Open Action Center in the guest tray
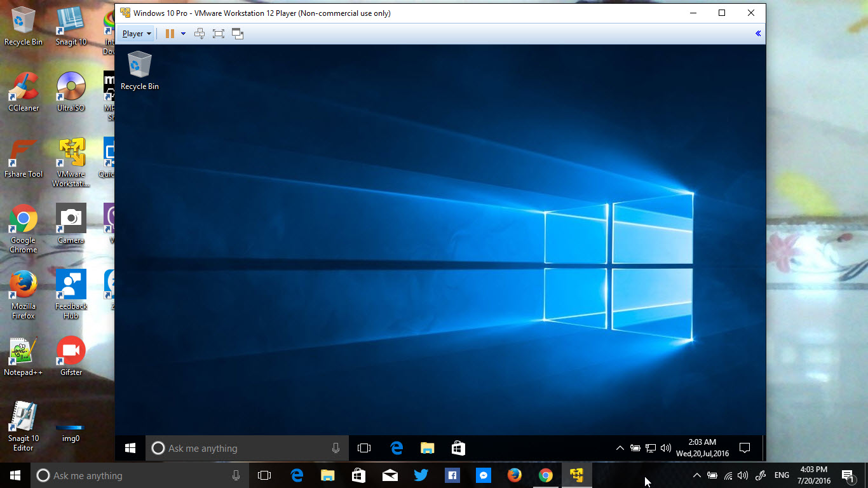 pyautogui.click(x=744, y=448)
